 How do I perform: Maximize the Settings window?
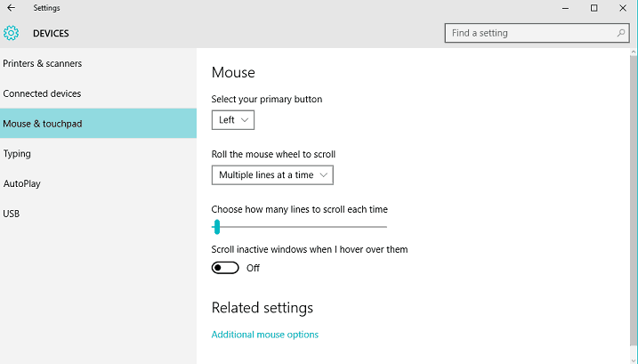click(x=594, y=8)
